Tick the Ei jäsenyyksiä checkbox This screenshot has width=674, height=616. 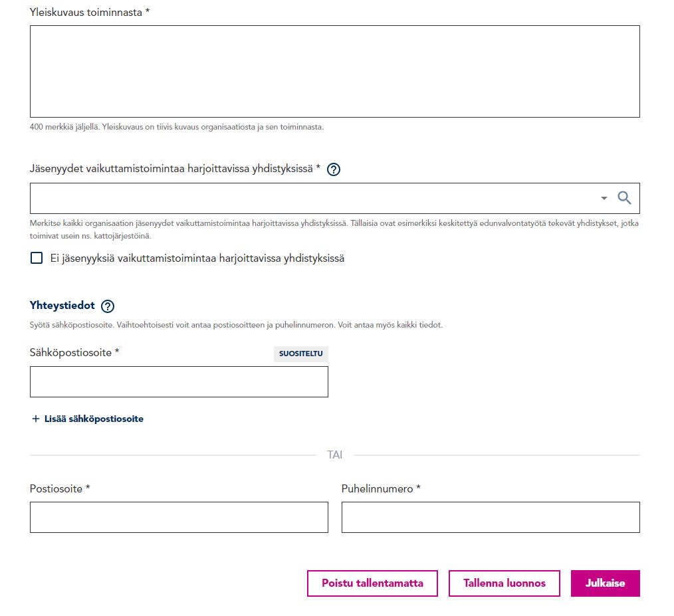[x=37, y=258]
